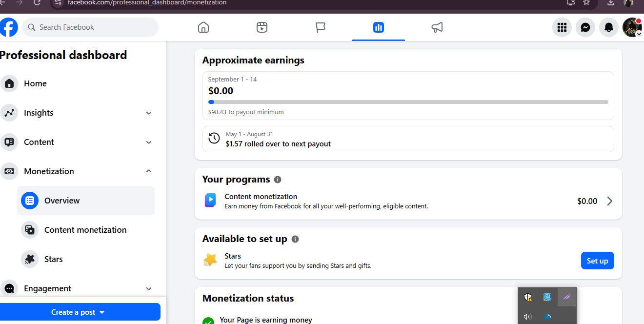Open the browser downloads icon

[x=611, y=3]
